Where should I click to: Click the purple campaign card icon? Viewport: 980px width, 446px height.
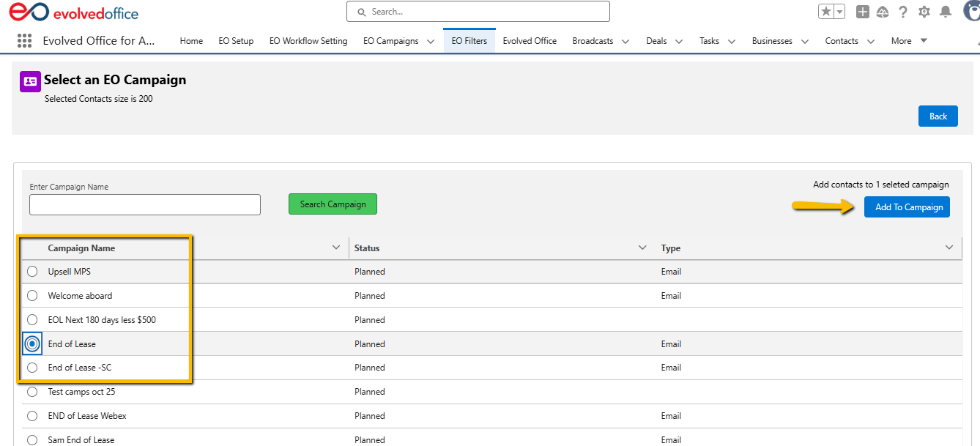[x=30, y=81]
